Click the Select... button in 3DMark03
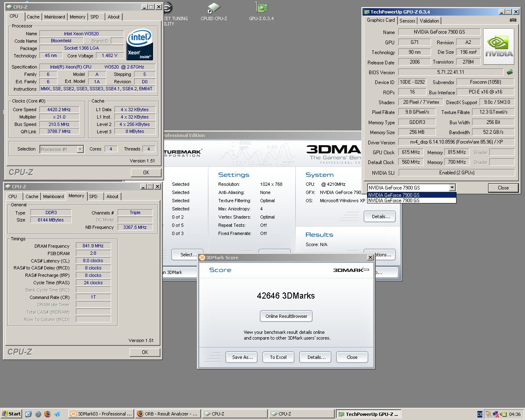Screen dimensions: 525x420 point(187,255)
